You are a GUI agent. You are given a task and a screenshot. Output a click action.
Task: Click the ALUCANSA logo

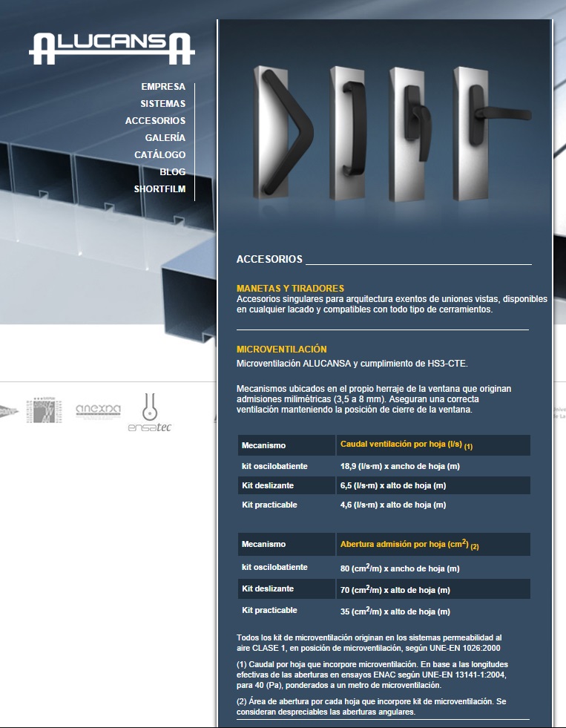click(x=111, y=48)
